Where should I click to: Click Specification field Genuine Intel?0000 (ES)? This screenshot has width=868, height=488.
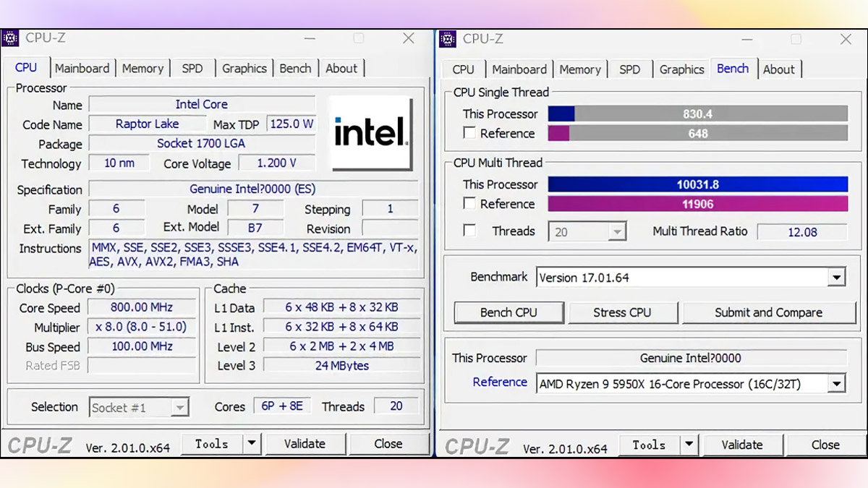point(253,189)
